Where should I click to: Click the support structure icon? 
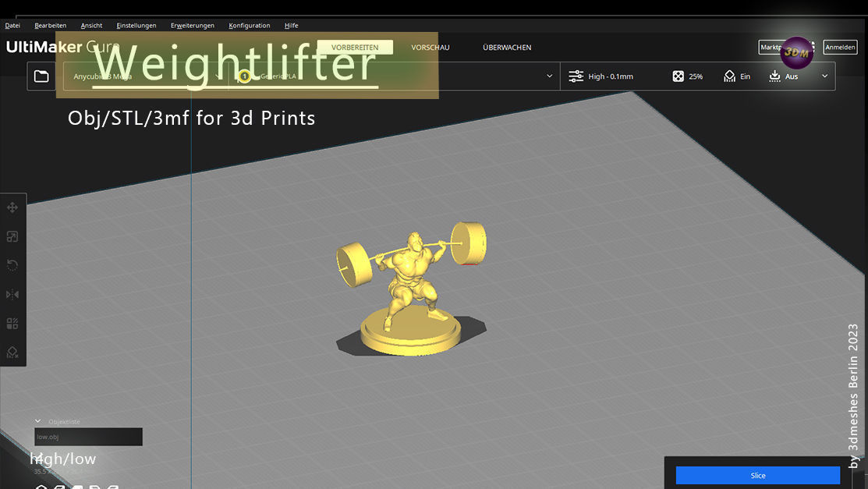pos(730,76)
